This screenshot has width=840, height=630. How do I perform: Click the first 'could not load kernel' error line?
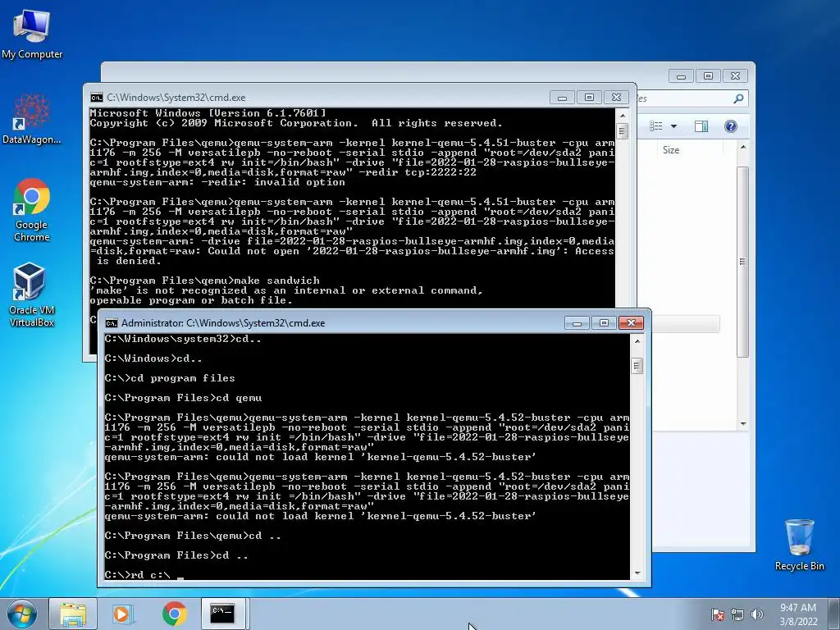tap(321, 458)
